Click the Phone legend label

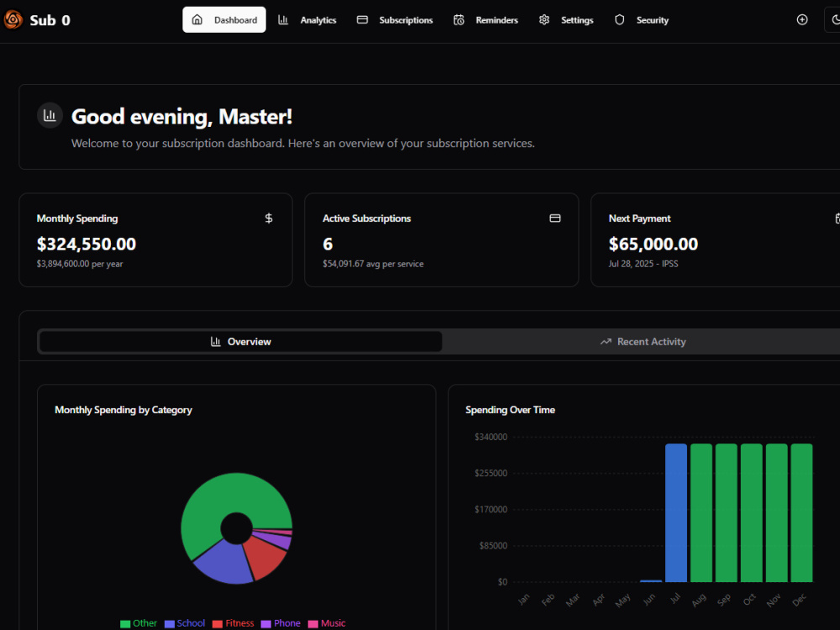pos(287,623)
